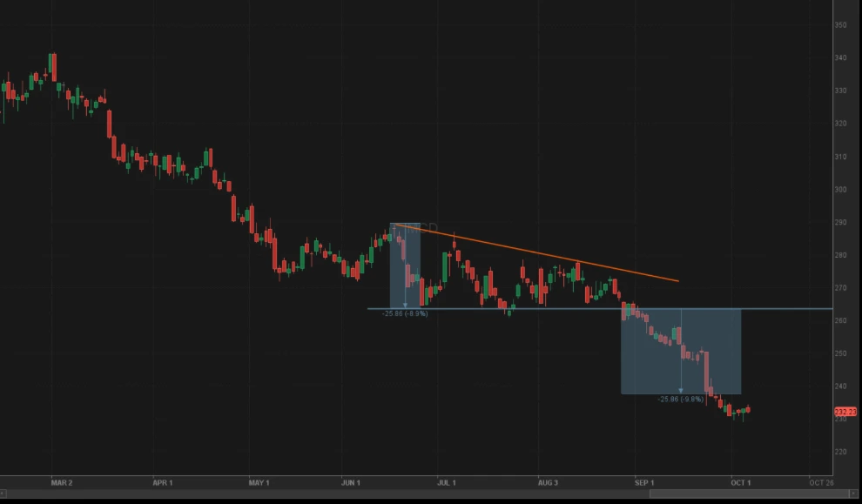Click the 240 price axis label
Screen dimensions: 862x504
pos(841,386)
